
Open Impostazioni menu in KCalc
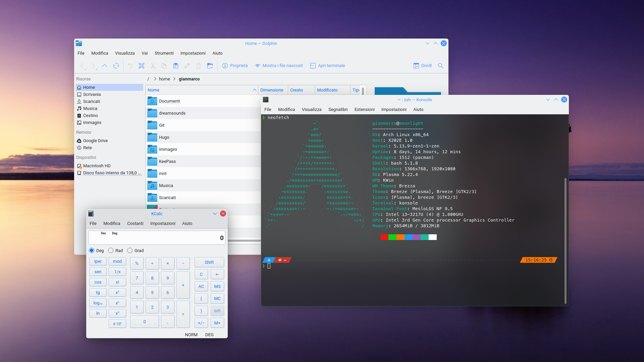163,224
